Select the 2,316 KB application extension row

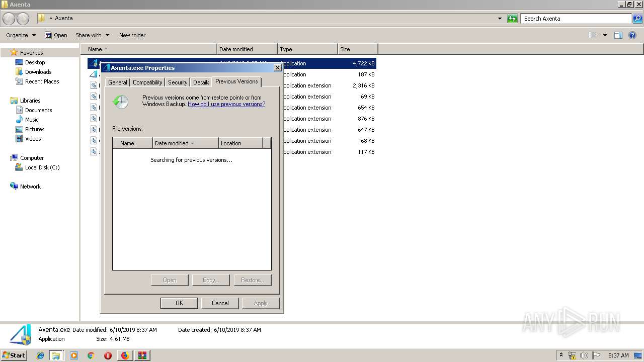pyautogui.click(x=231, y=85)
